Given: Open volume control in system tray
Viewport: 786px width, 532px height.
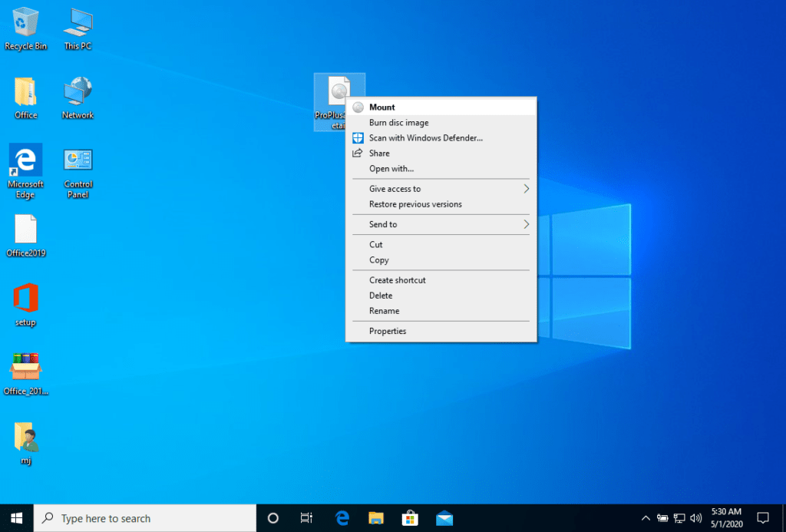Looking at the screenshot, I should (x=696, y=518).
